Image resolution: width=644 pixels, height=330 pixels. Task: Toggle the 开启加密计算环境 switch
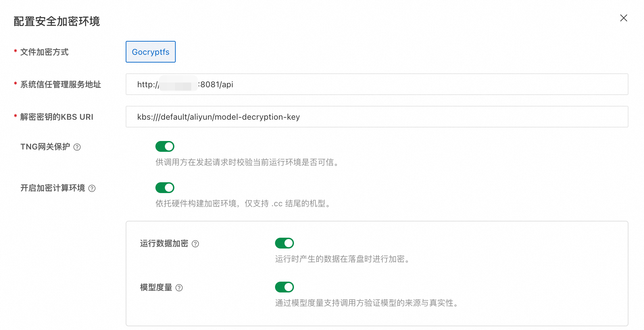click(x=165, y=188)
